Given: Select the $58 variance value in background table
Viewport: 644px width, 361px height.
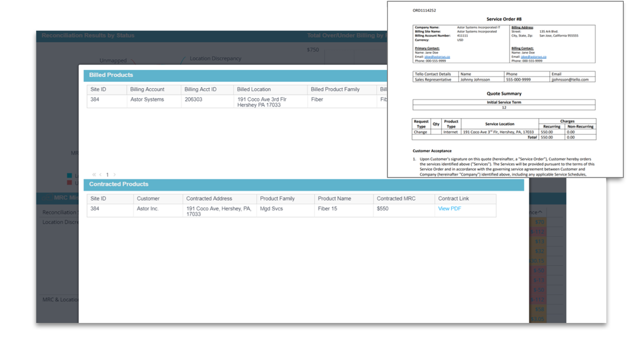Looking at the screenshot, I should (539, 309).
